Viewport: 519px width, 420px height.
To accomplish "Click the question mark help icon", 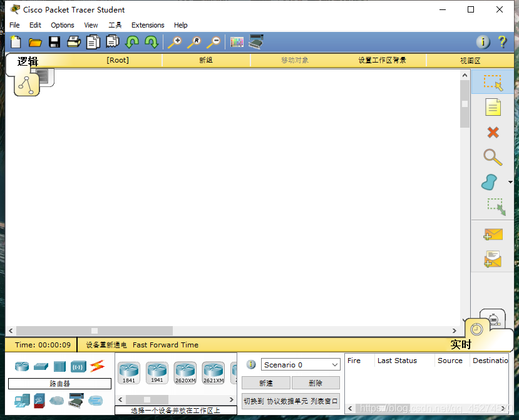I will (x=502, y=42).
